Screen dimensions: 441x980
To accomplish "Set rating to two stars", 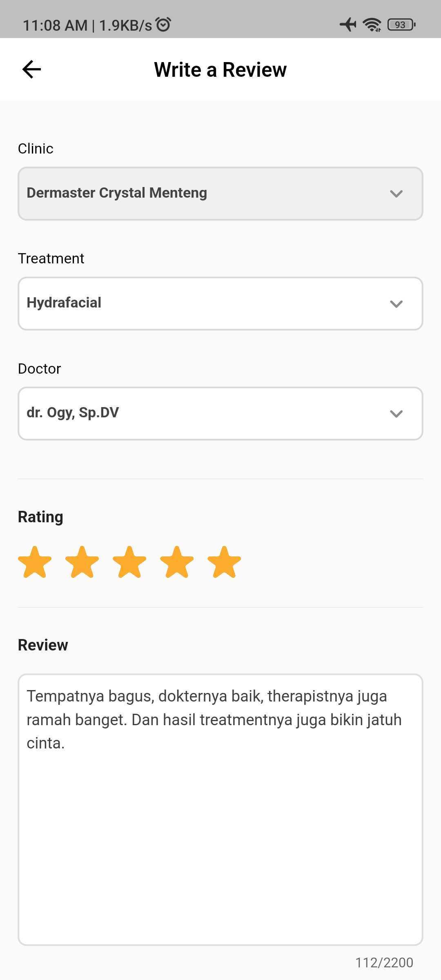I will click(x=82, y=562).
